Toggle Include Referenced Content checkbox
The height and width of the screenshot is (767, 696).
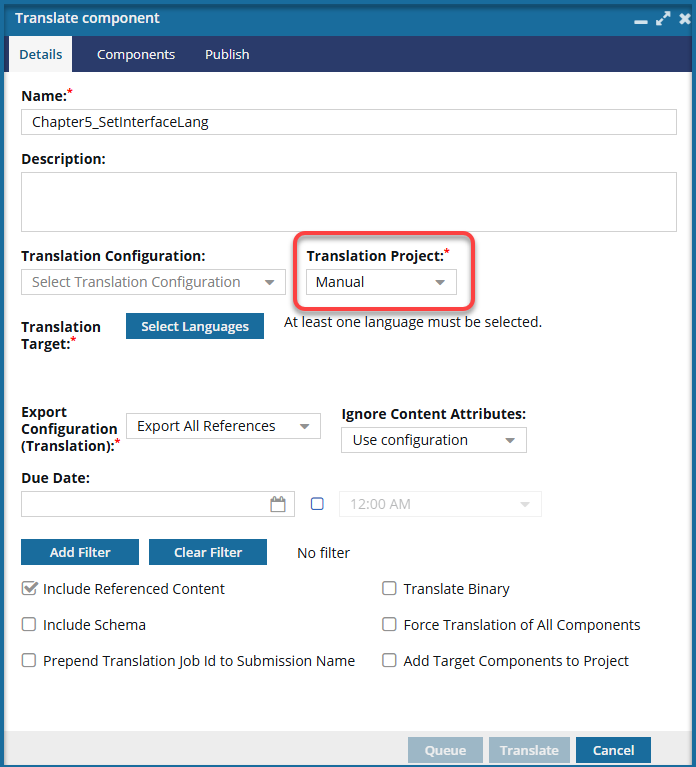[29, 589]
